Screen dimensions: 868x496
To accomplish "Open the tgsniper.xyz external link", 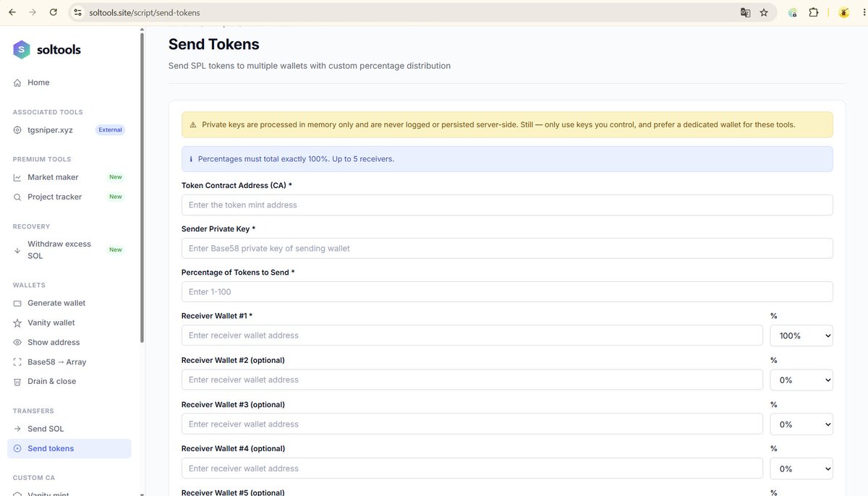I will (x=69, y=130).
